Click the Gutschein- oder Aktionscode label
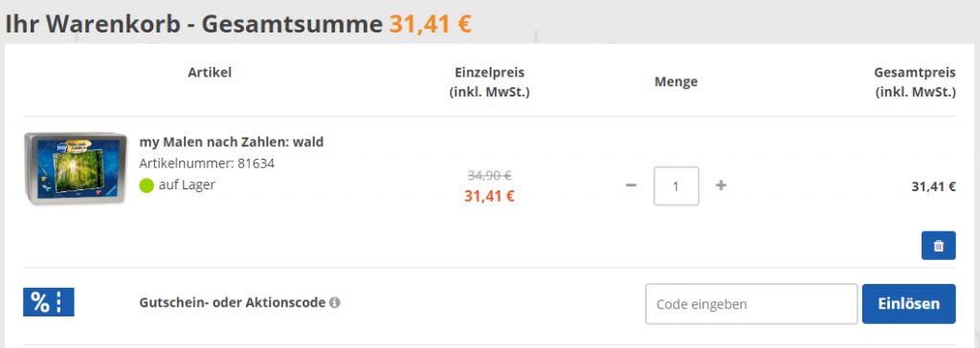 233,303
